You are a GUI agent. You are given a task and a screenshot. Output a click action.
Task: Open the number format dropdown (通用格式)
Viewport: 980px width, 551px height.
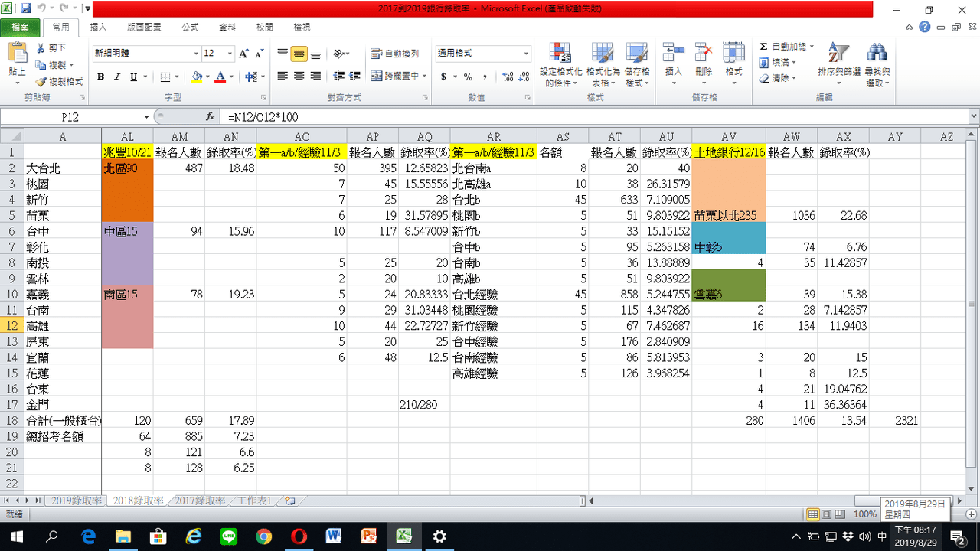pyautogui.click(x=526, y=54)
